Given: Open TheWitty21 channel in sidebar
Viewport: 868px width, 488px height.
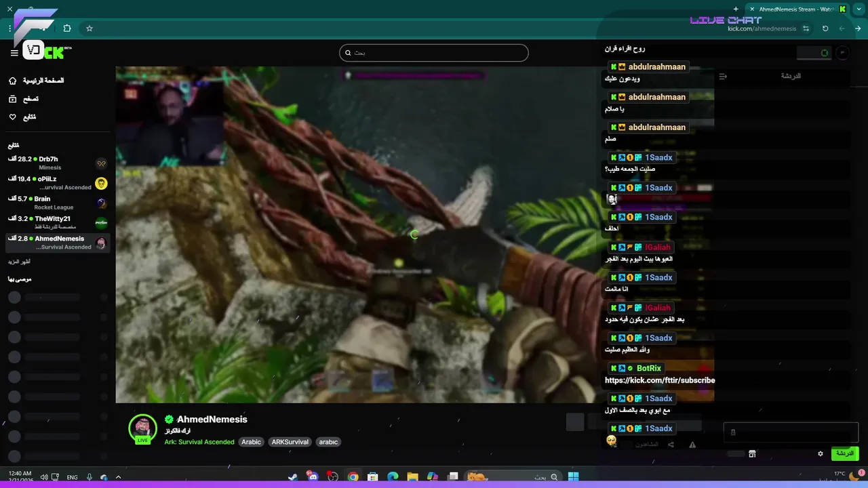Looking at the screenshot, I should point(58,222).
